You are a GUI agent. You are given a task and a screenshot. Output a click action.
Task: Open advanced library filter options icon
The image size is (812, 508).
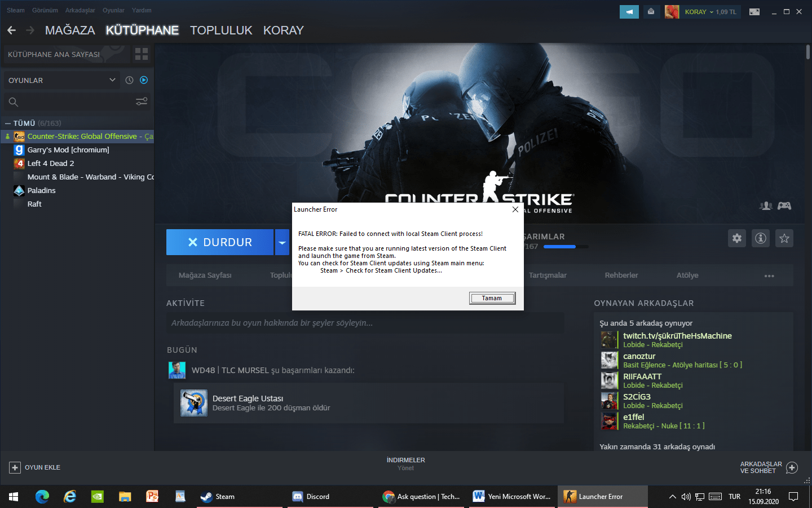click(x=142, y=102)
